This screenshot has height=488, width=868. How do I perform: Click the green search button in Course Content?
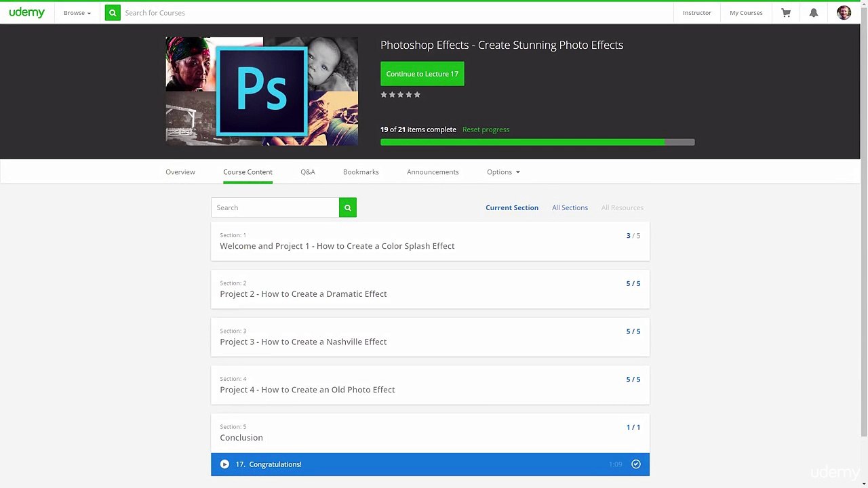tap(348, 207)
